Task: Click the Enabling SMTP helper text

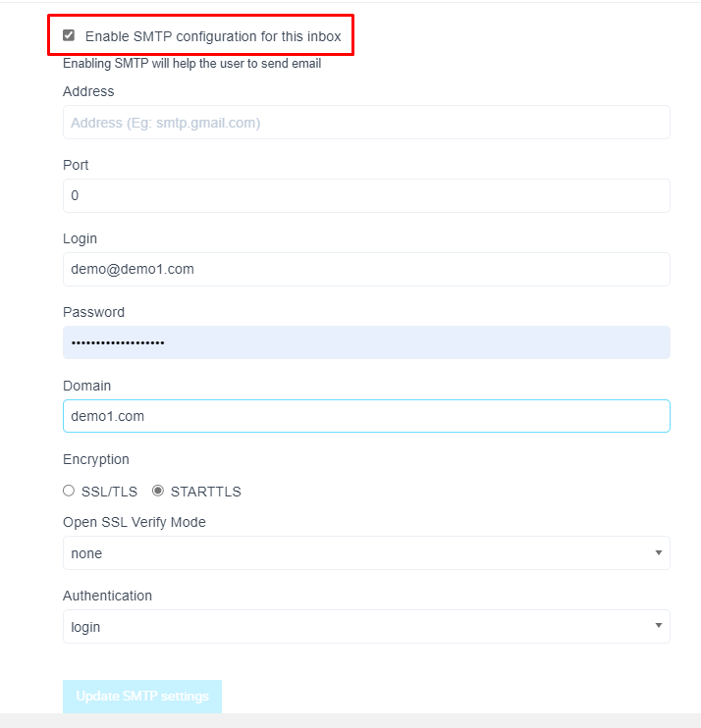Action: (191, 65)
